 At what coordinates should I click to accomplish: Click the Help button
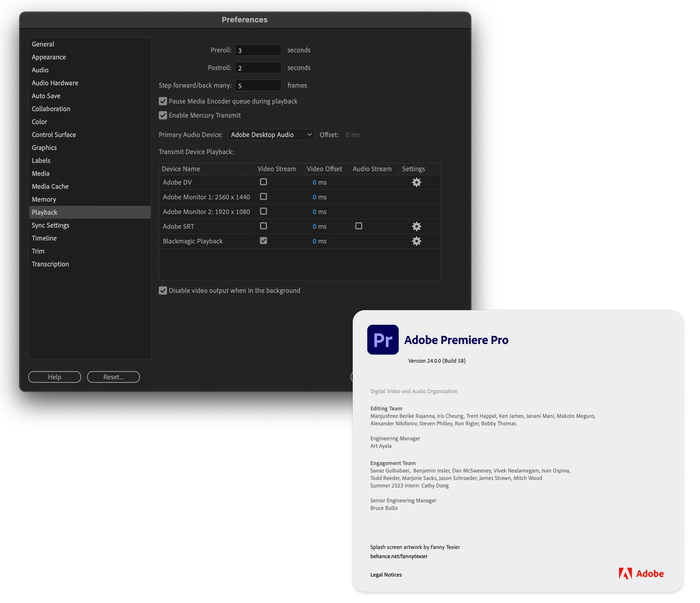(x=54, y=377)
